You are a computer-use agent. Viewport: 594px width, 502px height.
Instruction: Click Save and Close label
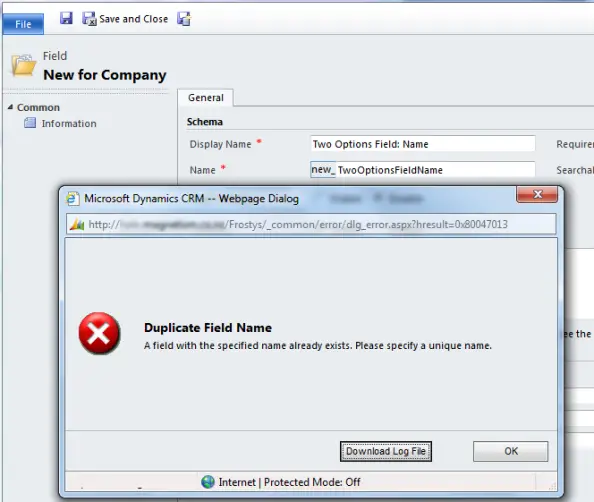pyautogui.click(x=133, y=19)
